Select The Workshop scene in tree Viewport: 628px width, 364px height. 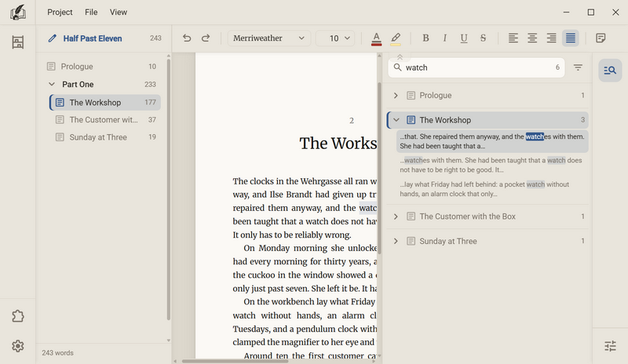(105, 103)
